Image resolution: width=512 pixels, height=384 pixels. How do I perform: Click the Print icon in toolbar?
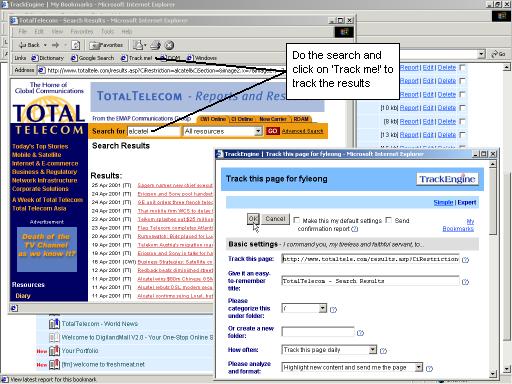pyautogui.click(x=155, y=45)
